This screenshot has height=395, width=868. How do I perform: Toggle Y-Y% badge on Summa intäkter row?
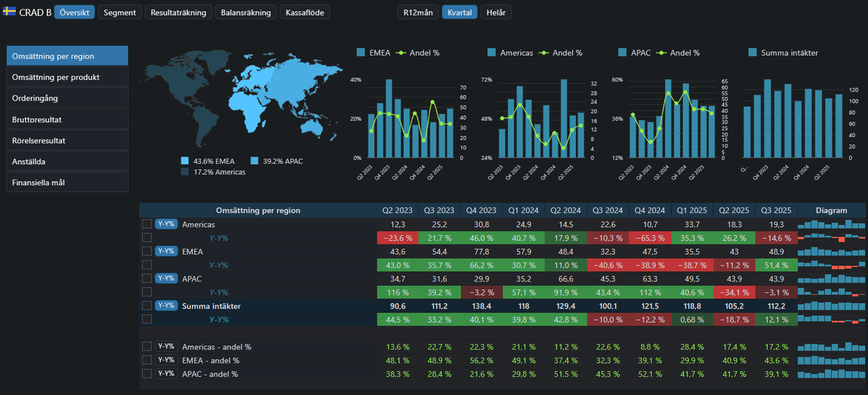tap(166, 306)
